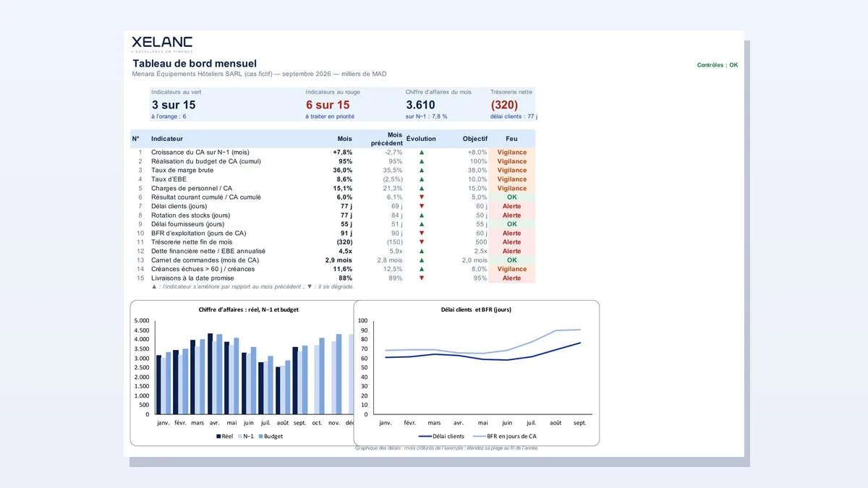The image size is (868, 488).
Task: Click the up arrow for Créances échues row
Action: (422, 269)
